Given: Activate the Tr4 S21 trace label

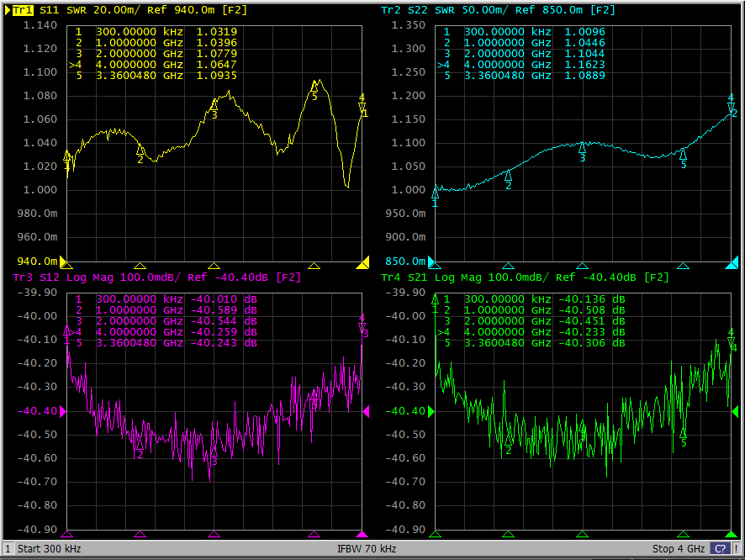Looking at the screenshot, I should click(392, 277).
